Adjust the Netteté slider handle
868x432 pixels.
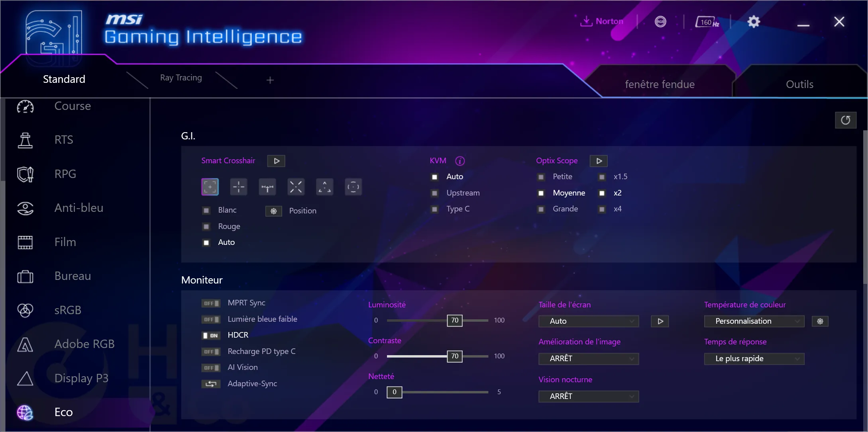click(x=395, y=392)
